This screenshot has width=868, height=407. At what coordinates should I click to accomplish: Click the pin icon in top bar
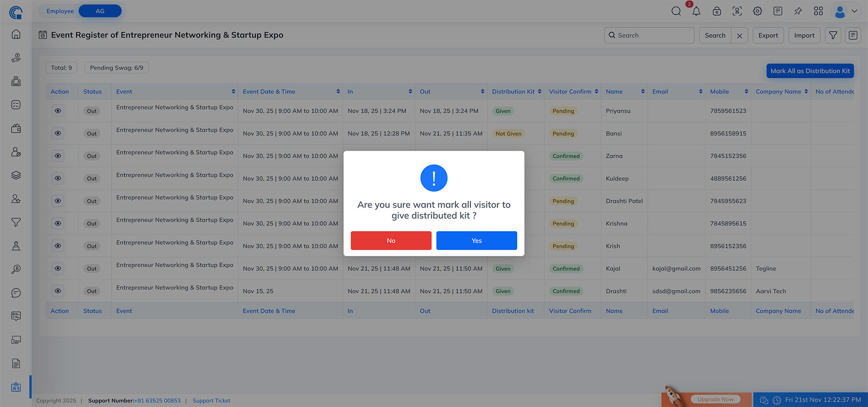point(798,11)
